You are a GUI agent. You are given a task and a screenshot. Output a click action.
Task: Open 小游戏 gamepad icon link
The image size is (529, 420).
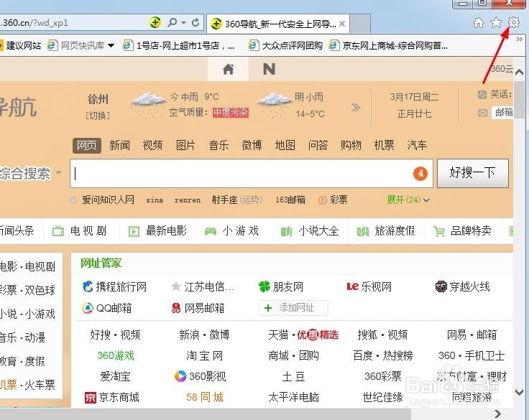click(231, 231)
